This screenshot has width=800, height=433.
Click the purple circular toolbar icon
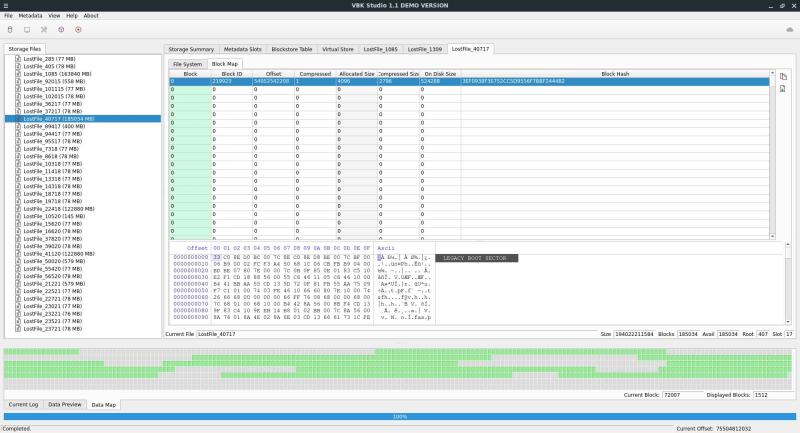[61, 30]
